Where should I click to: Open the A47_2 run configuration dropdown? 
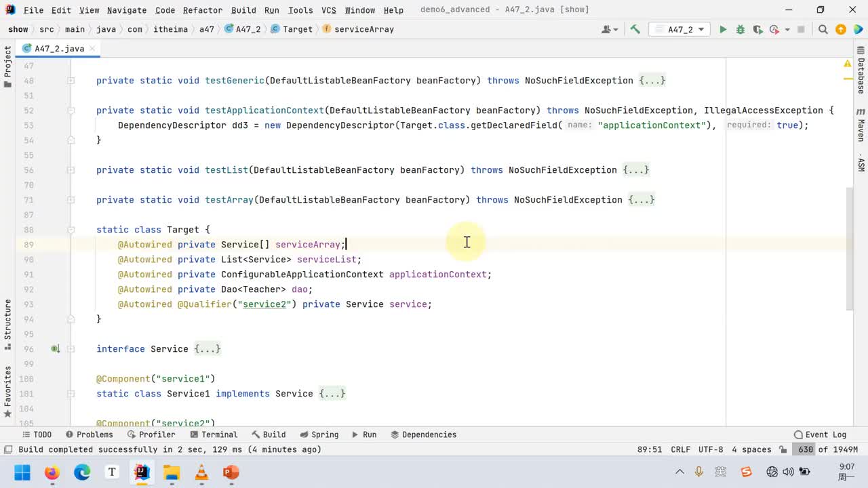click(x=680, y=29)
